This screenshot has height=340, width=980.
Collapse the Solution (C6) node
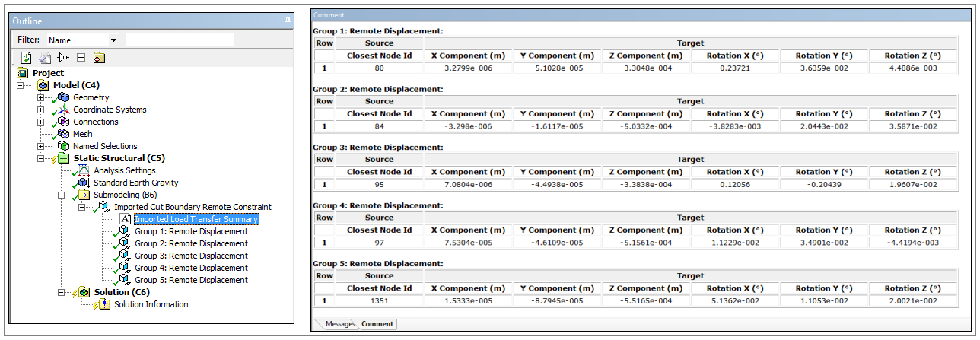point(61,292)
